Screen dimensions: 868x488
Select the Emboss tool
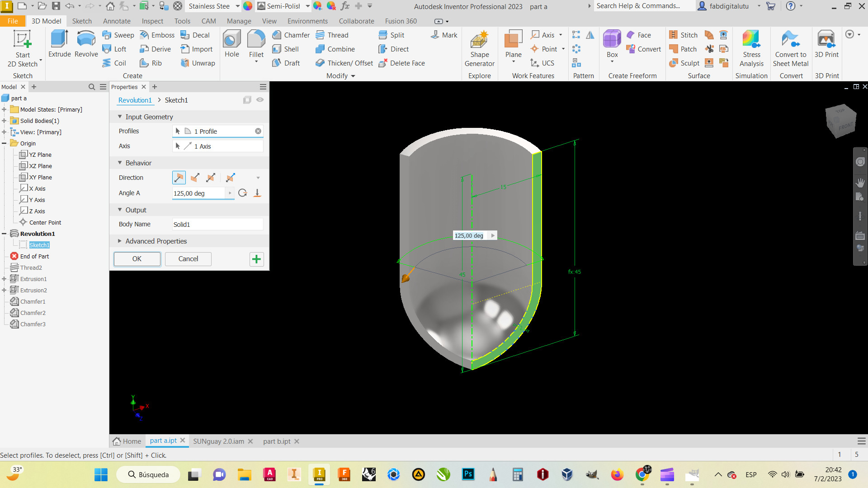tap(157, 35)
